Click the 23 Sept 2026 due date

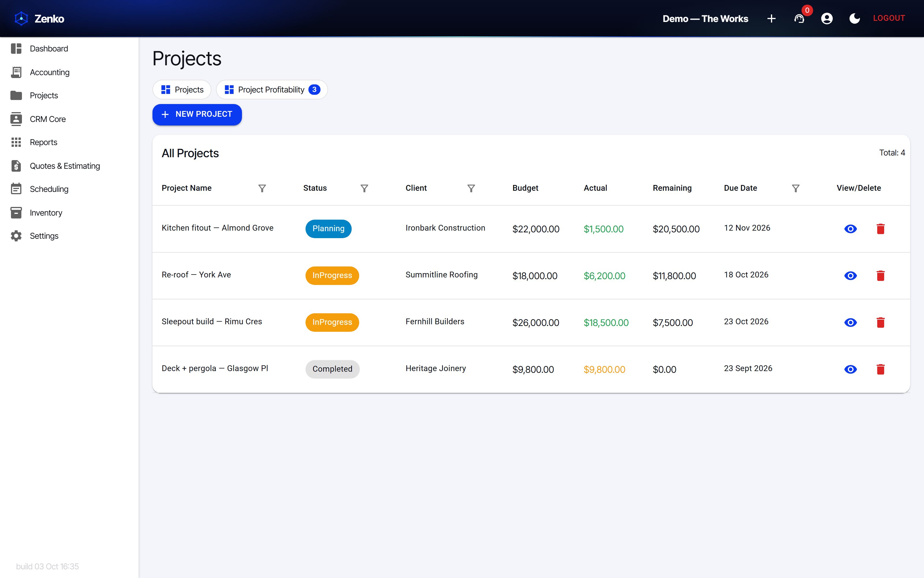[748, 368]
